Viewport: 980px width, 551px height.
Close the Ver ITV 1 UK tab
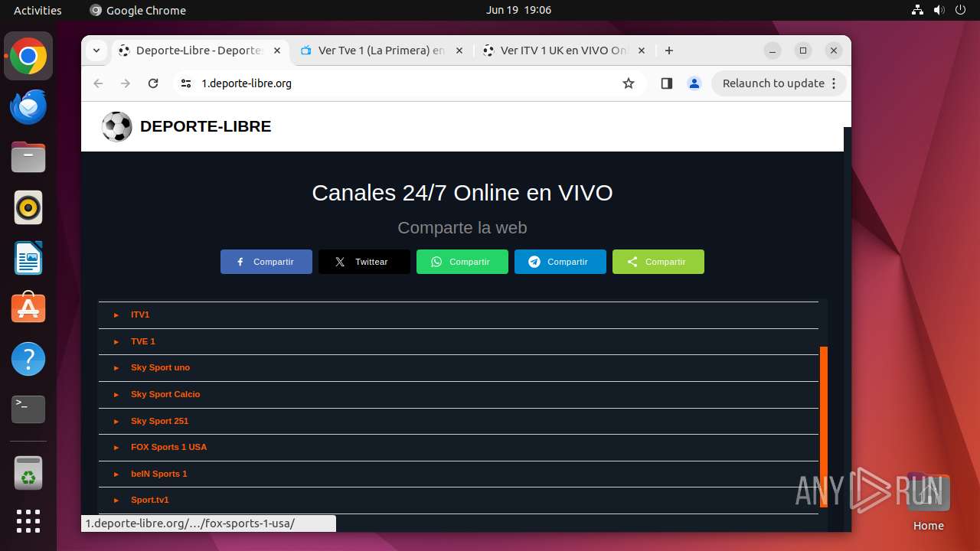point(642,51)
